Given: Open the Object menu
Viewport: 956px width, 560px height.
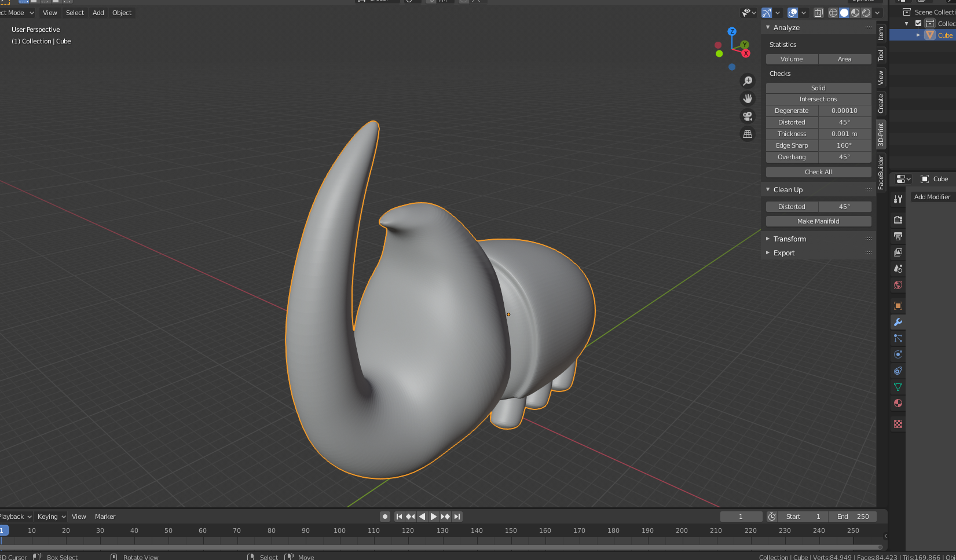Looking at the screenshot, I should tap(122, 12).
